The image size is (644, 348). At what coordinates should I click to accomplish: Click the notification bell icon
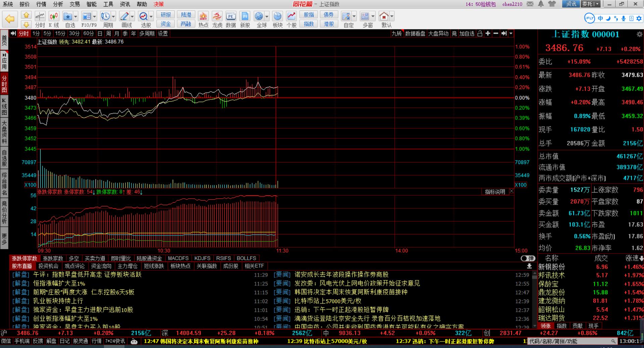541,4
